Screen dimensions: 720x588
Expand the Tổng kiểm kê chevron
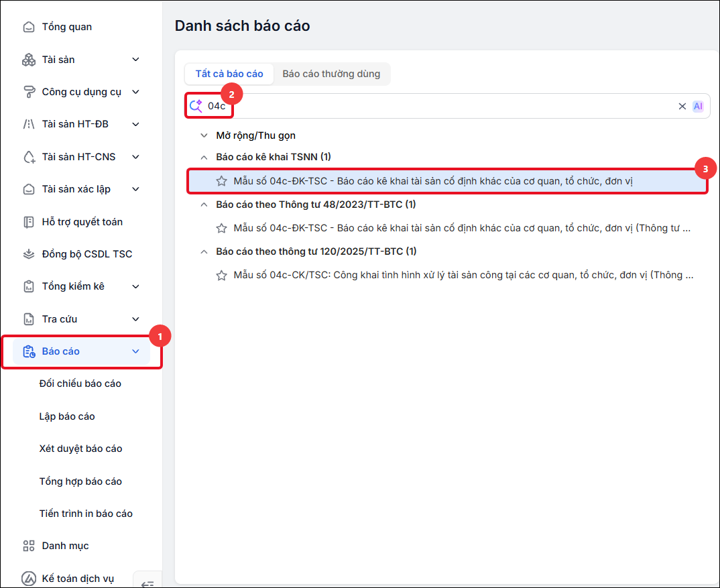click(x=135, y=287)
